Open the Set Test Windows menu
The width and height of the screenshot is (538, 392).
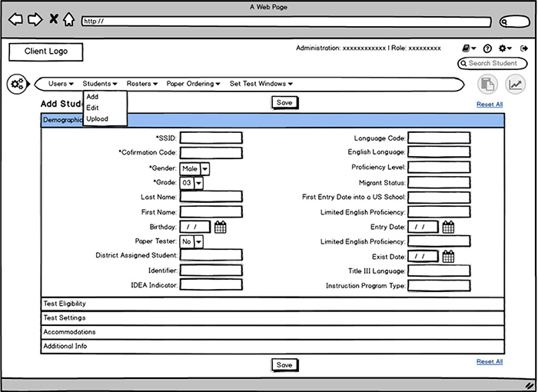(261, 84)
